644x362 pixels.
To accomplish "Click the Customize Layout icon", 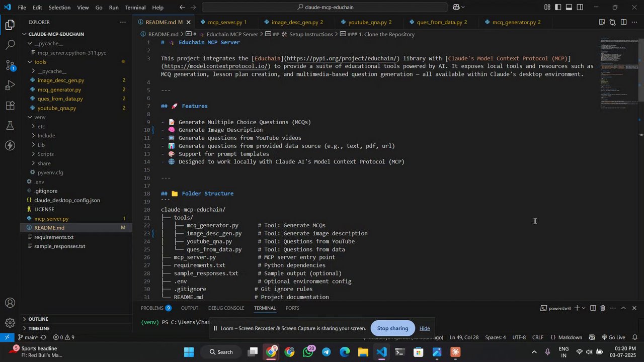I will click(547, 7).
